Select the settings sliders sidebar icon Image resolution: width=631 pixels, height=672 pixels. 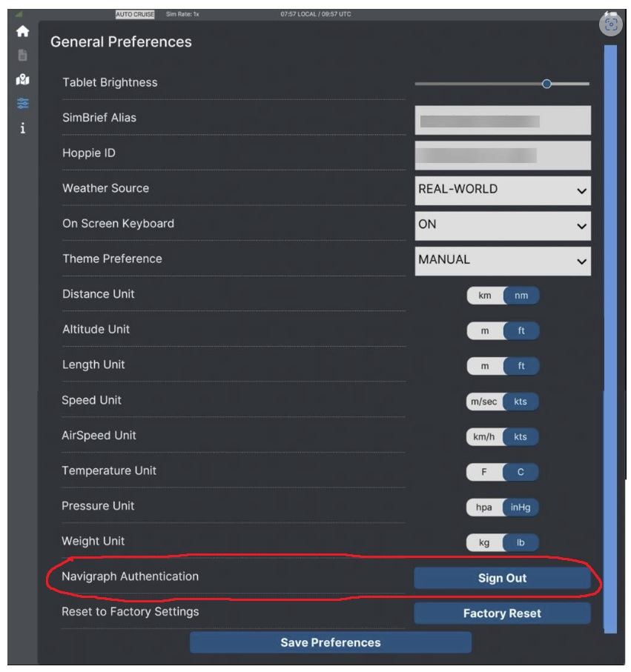[22, 103]
